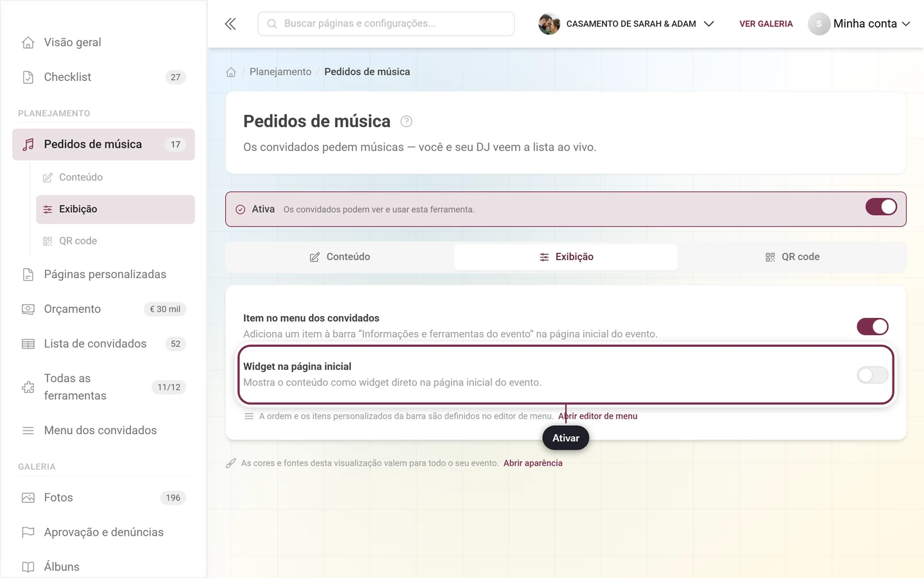Expand the Casamento de Sarah & Adam dropdown
This screenshot has height=578, width=924.
point(626,24)
